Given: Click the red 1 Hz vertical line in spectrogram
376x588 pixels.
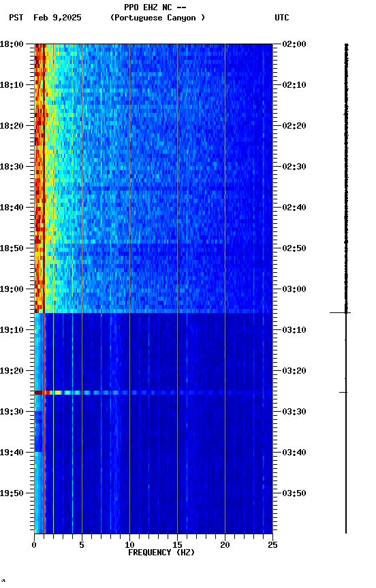Looking at the screenshot, I should point(44,289).
